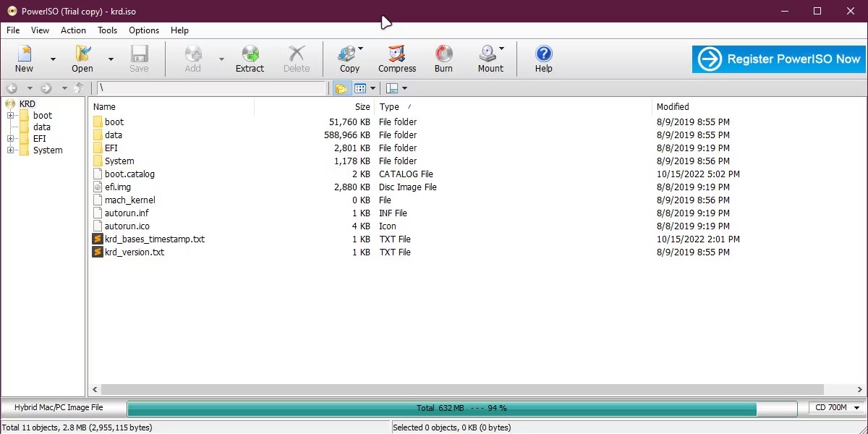Open the Copy button dropdown arrow
This screenshot has width=868, height=434.
[360, 48]
